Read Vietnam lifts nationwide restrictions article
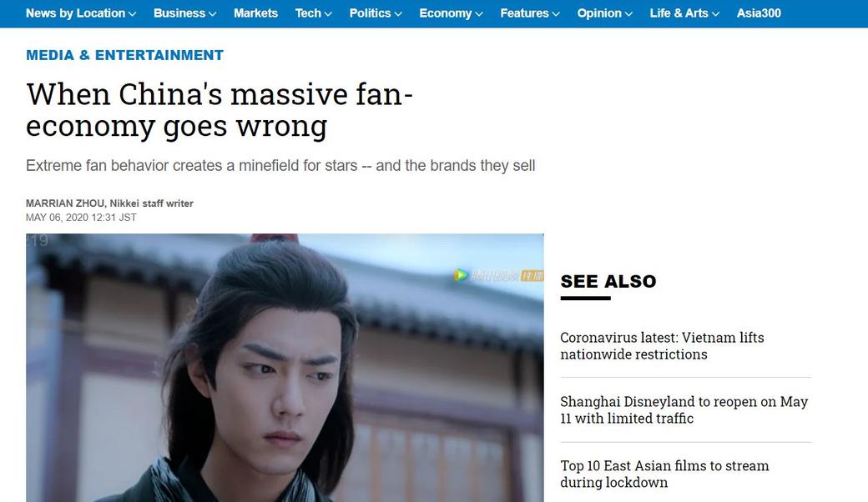Screen dimensions: 868x502 (662, 345)
